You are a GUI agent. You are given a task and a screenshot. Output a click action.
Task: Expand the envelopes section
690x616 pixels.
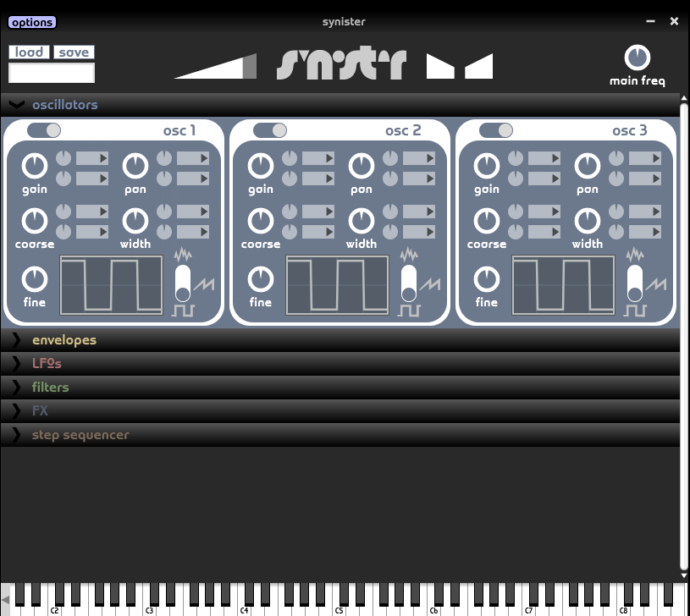click(x=64, y=340)
